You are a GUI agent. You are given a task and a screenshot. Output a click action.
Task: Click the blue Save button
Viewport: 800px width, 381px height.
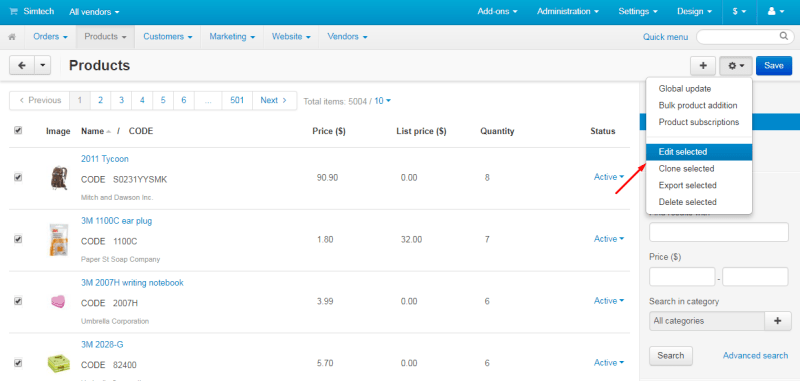click(774, 65)
